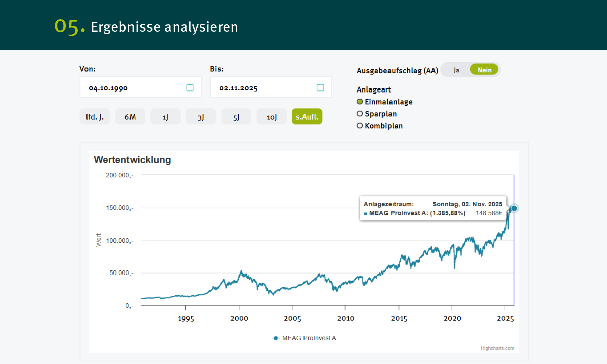Show the 5J performance period

click(236, 117)
